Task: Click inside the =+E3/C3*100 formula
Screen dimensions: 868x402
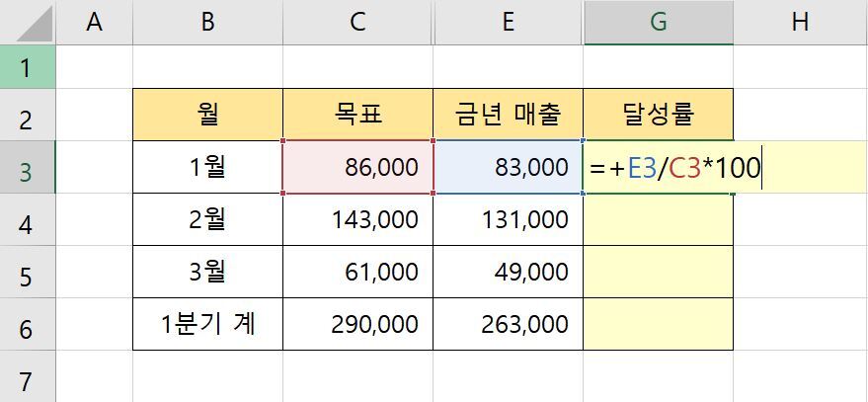Action: 675,168
